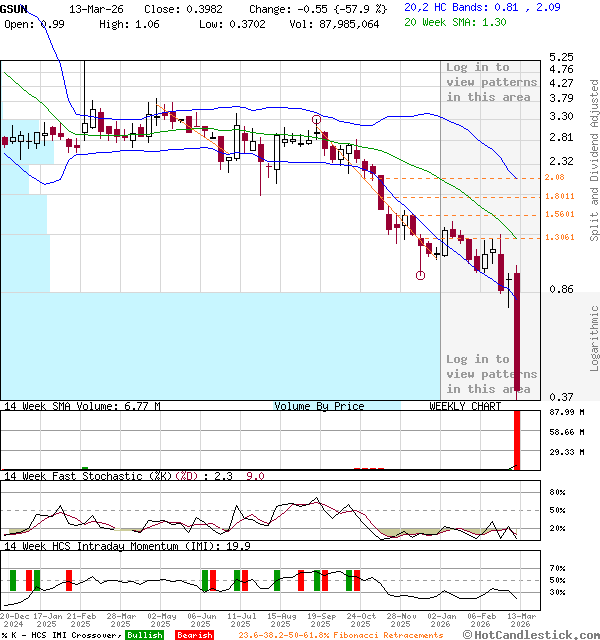The image size is (600, 640).
Task: Click the '14 Week Fast Stochastic' panel title
Action: click(x=75, y=476)
